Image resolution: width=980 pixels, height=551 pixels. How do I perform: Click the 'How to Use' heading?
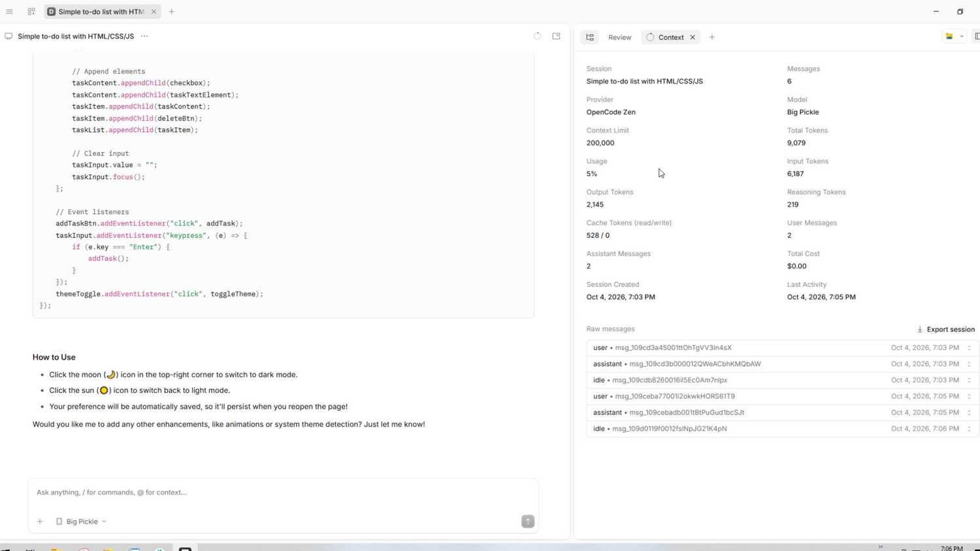(x=54, y=357)
